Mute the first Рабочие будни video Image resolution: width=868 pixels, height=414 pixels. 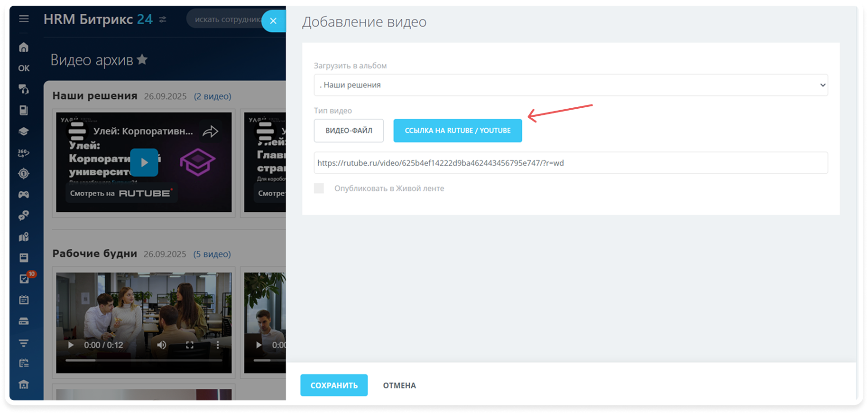pyautogui.click(x=162, y=345)
